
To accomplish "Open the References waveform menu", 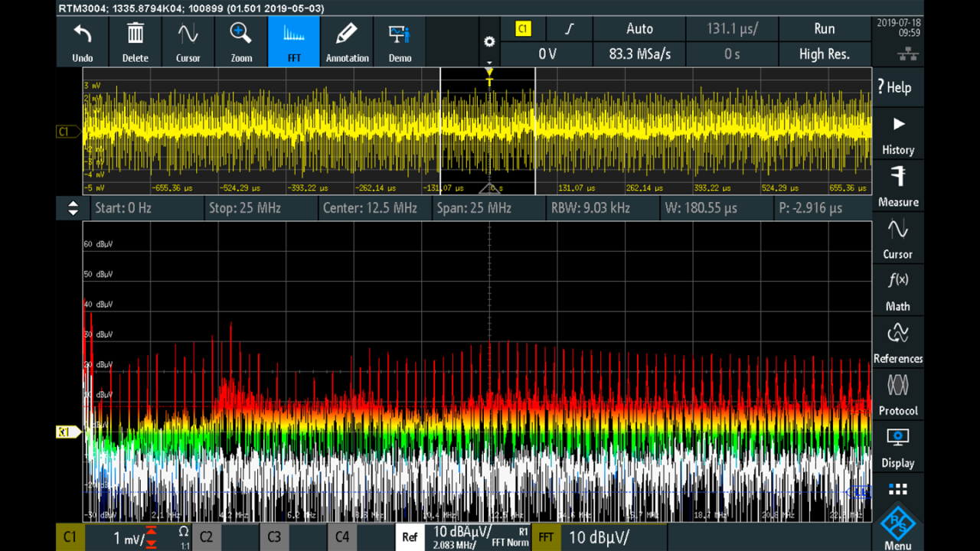I will [x=898, y=343].
